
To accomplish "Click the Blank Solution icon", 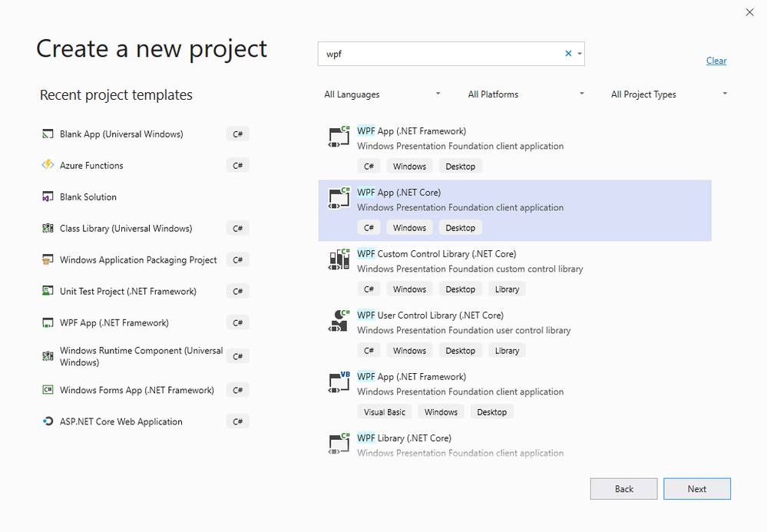I will pos(48,197).
